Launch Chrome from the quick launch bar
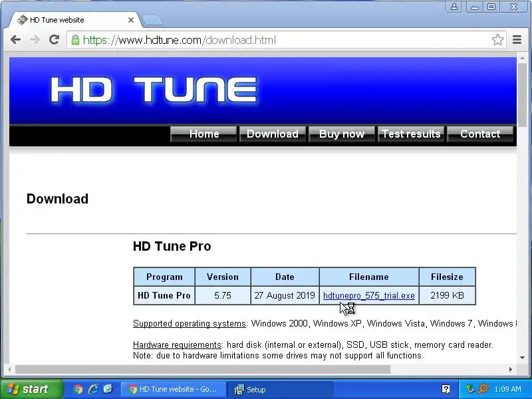532x399 pixels. [78, 389]
